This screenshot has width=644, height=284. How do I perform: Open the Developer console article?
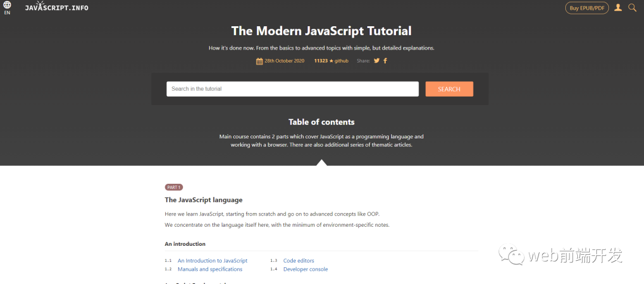305,269
